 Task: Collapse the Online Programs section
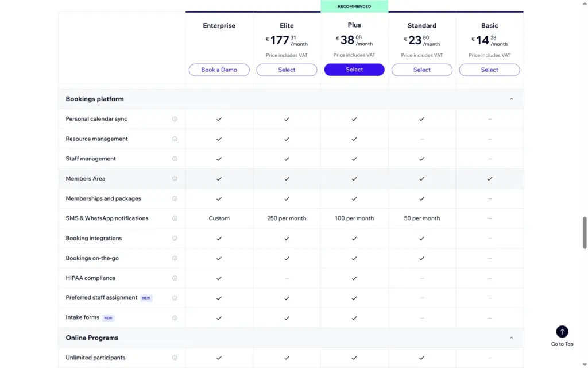[512, 338]
